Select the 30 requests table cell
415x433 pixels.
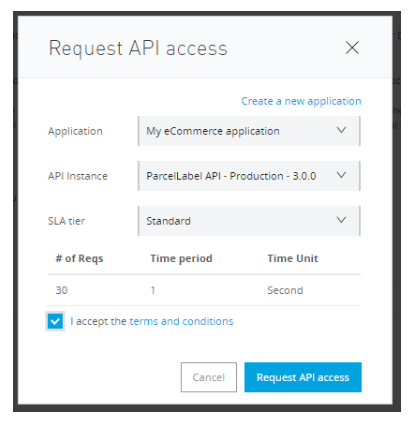tap(62, 290)
